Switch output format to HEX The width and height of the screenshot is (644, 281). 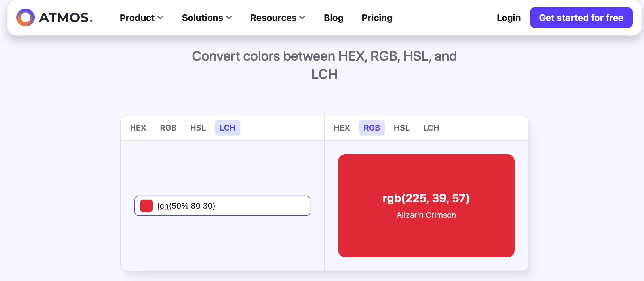342,128
